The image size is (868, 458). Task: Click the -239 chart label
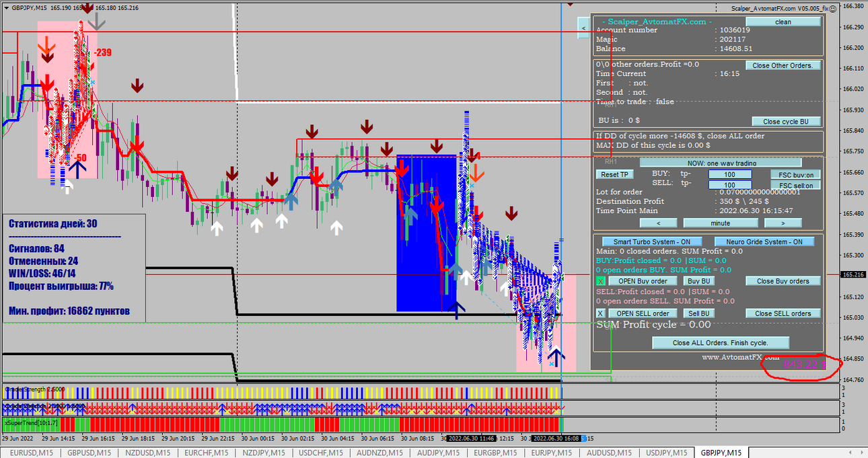102,52
